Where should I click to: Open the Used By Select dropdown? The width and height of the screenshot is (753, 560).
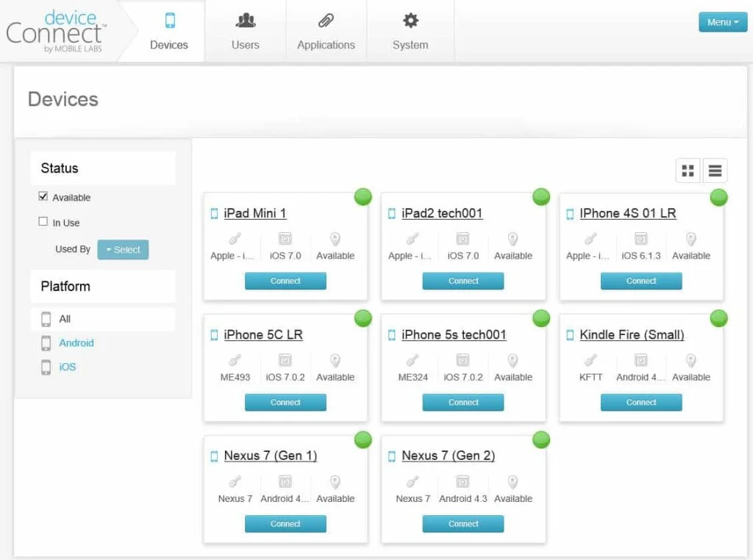coord(123,250)
